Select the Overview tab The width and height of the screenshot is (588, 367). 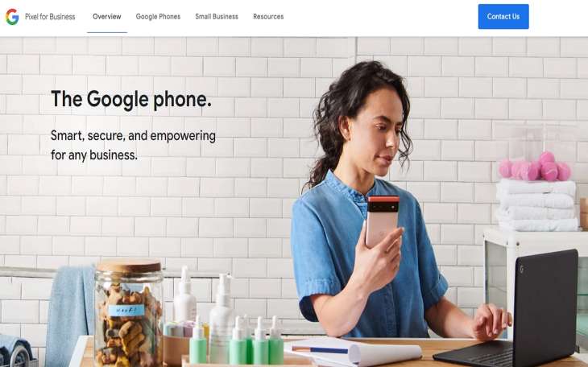pos(107,16)
